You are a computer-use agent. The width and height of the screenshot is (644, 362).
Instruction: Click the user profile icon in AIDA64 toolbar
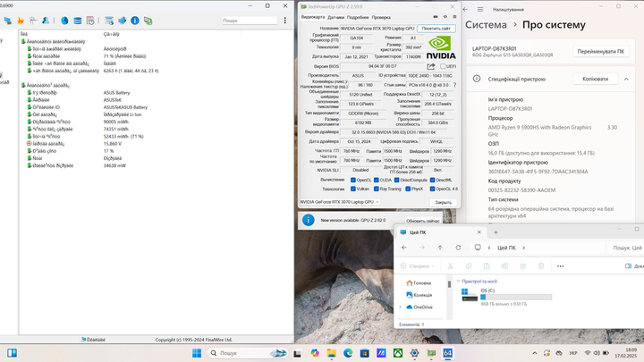46,21
